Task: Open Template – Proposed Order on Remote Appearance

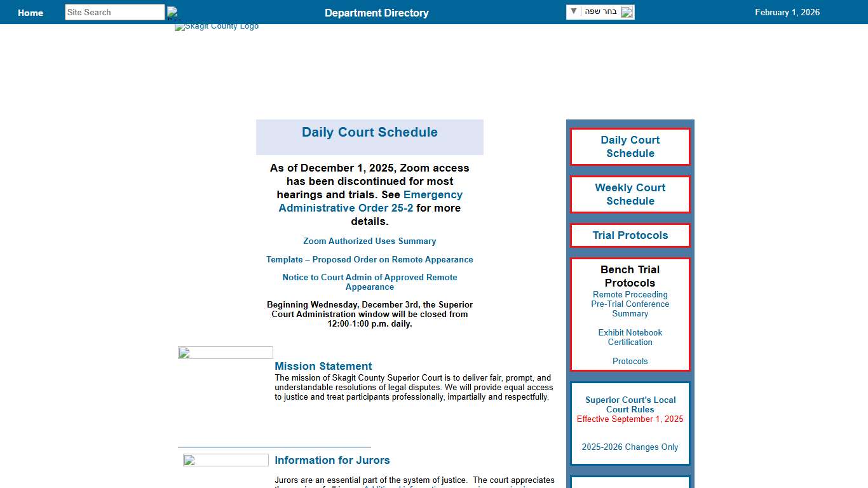Action: pyautogui.click(x=369, y=260)
